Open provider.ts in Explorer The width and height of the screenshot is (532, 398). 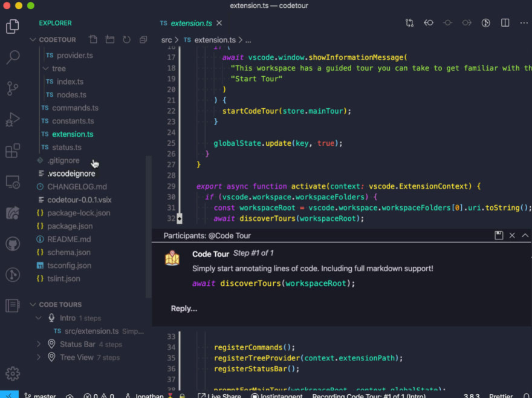tap(74, 56)
